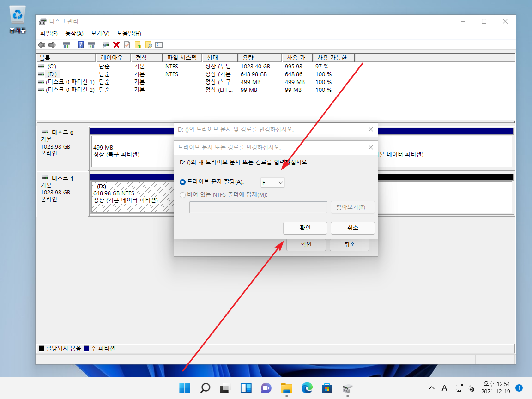This screenshot has height=399, width=532.
Task: Close the front drive letter dialog
Action: [370, 147]
